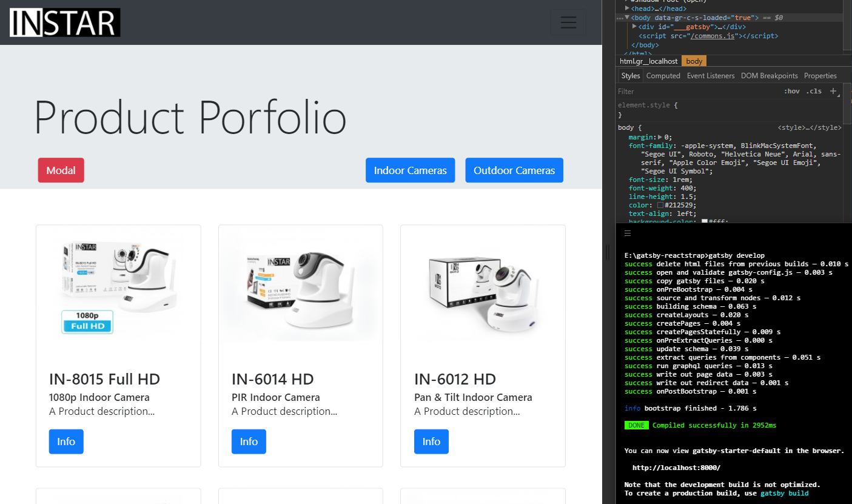
Task: Click the http://localhost:8000/ URL in terminal
Action: (x=676, y=468)
